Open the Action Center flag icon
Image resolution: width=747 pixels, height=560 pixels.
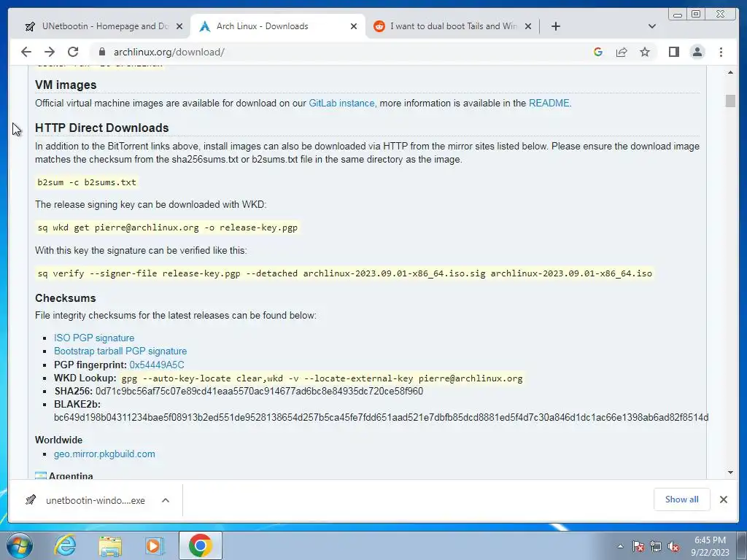[638, 546]
